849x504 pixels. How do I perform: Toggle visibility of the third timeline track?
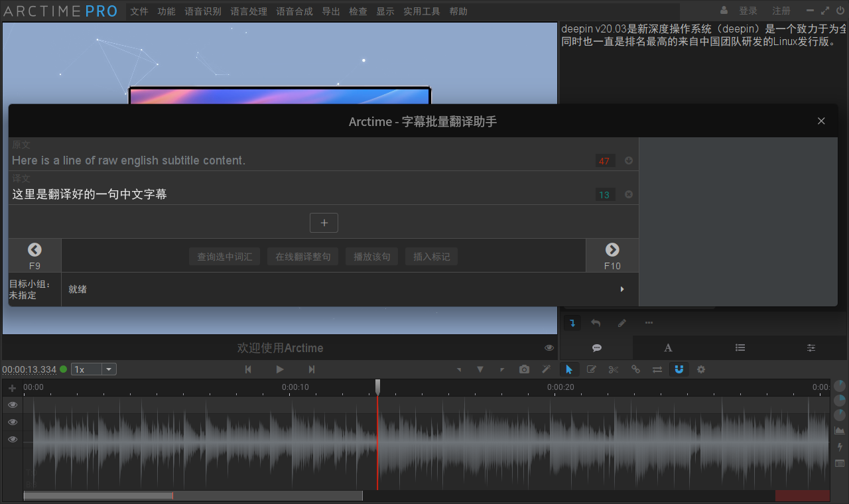coord(13,439)
